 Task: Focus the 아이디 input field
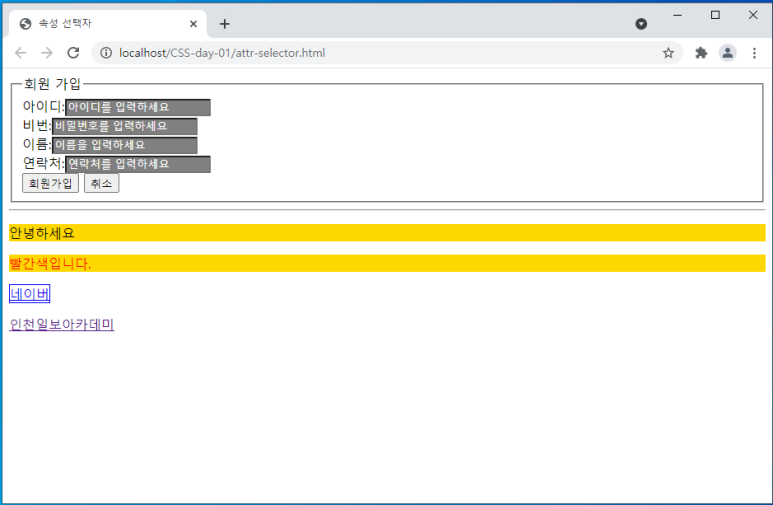(138, 108)
